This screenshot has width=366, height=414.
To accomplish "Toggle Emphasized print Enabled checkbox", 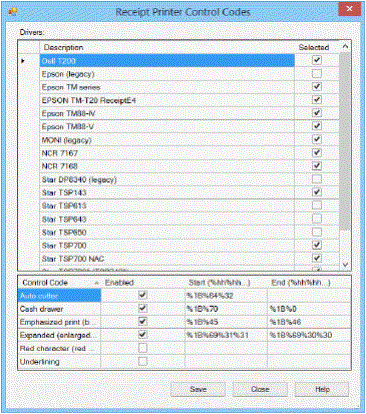I will [143, 322].
